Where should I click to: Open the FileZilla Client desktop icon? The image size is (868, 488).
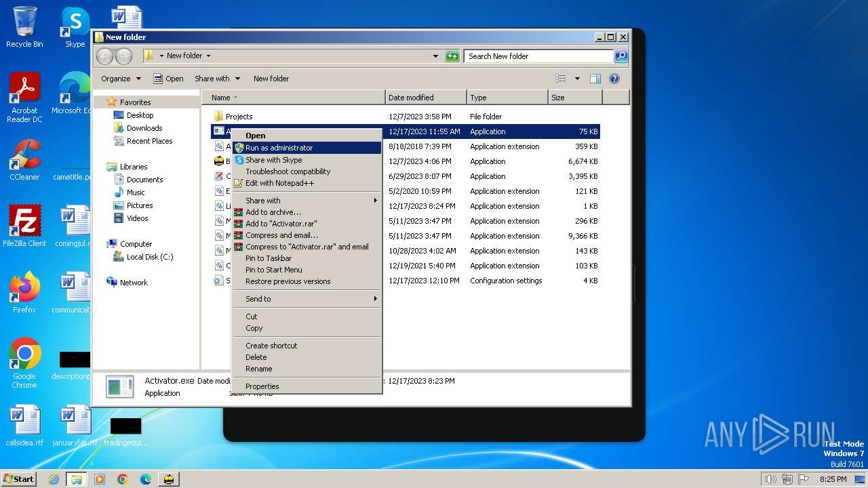[24, 226]
